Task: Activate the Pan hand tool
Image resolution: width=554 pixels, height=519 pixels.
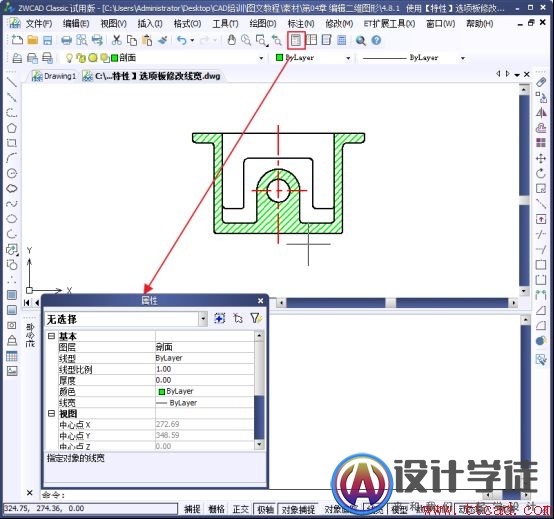Action: pos(231,40)
